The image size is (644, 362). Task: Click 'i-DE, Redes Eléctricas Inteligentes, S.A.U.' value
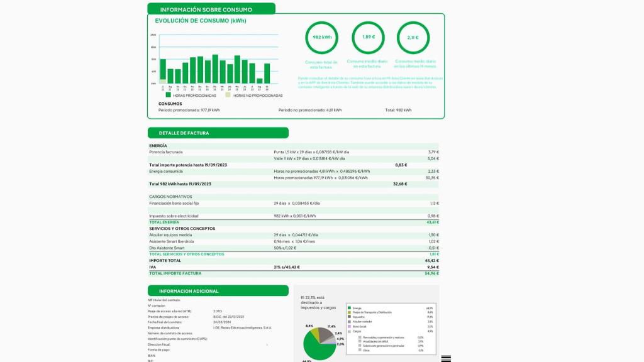(x=242, y=327)
